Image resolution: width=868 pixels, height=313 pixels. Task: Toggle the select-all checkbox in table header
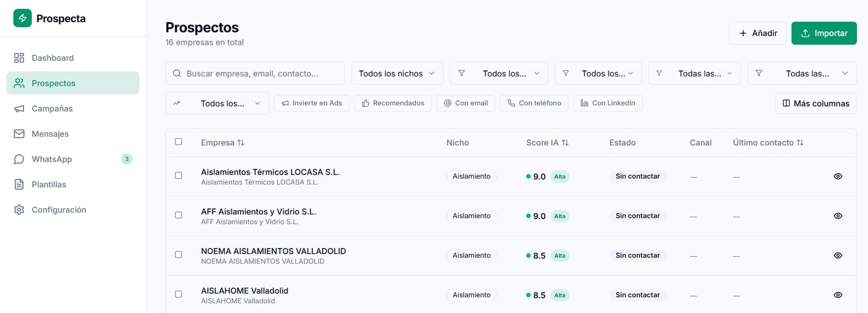coord(178,141)
